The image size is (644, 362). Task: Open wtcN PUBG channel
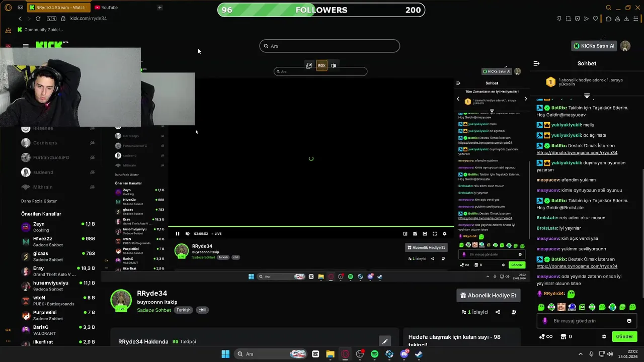click(58, 301)
